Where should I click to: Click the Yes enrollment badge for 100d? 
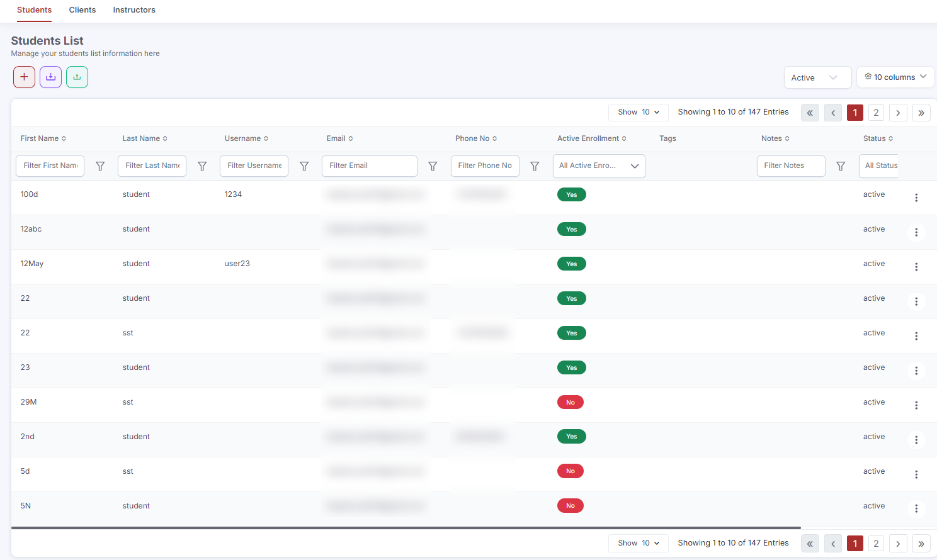pos(572,194)
